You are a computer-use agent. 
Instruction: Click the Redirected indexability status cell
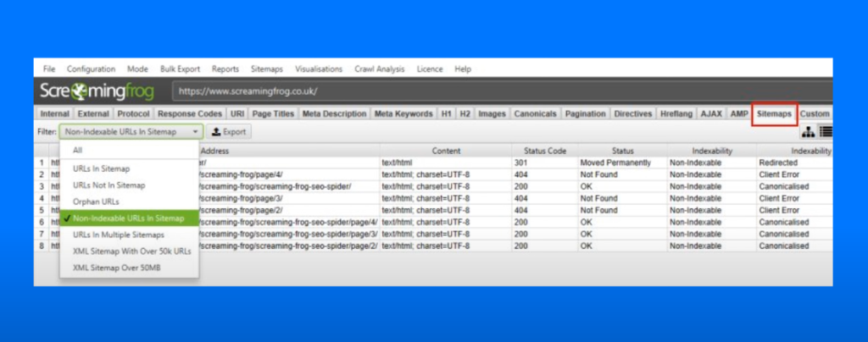pos(795,163)
